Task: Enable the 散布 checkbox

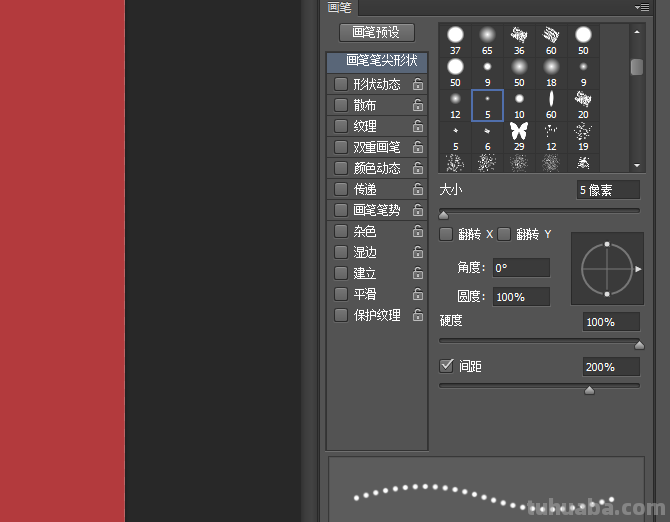Action: (x=341, y=105)
